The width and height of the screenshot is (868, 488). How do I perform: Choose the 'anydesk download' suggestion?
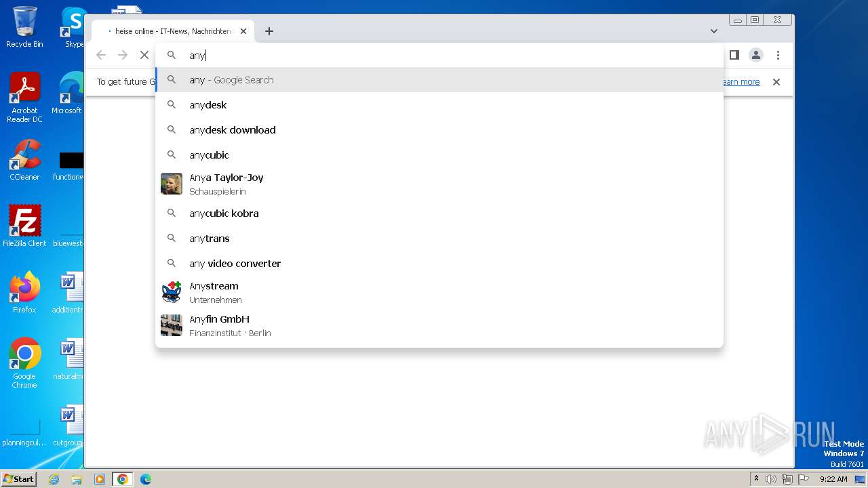[x=439, y=130]
